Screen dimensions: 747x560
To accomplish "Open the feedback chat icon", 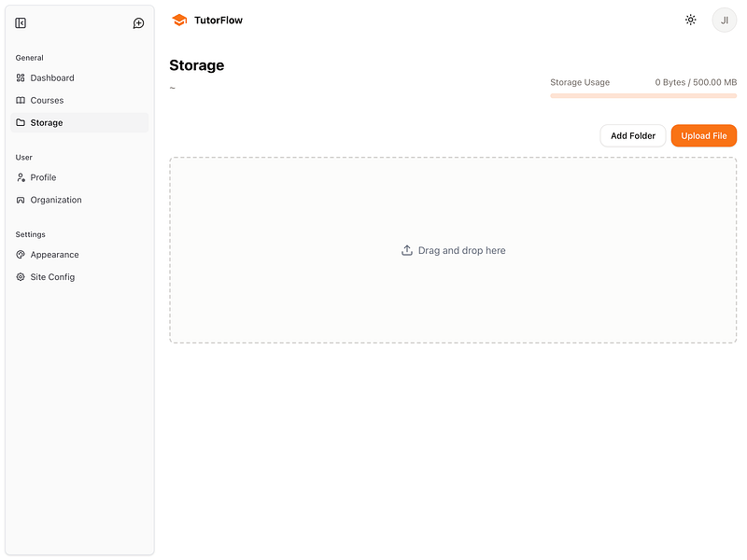I will (138, 22).
